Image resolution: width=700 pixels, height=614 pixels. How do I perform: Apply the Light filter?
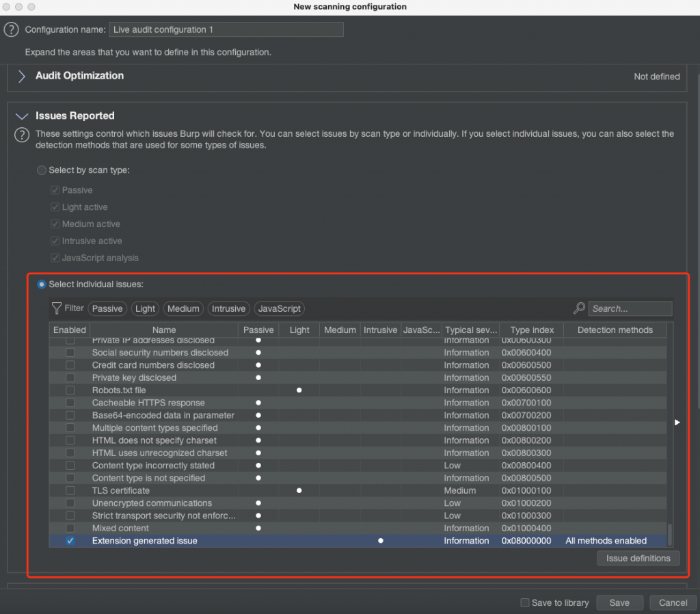coord(145,308)
